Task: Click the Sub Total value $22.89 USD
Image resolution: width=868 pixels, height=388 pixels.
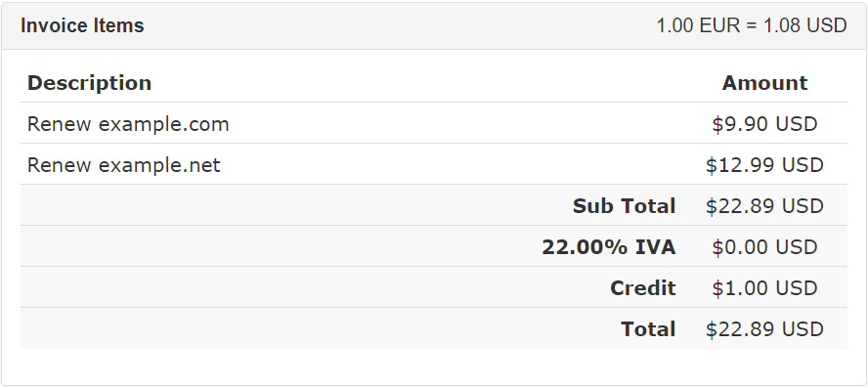Action: click(764, 206)
